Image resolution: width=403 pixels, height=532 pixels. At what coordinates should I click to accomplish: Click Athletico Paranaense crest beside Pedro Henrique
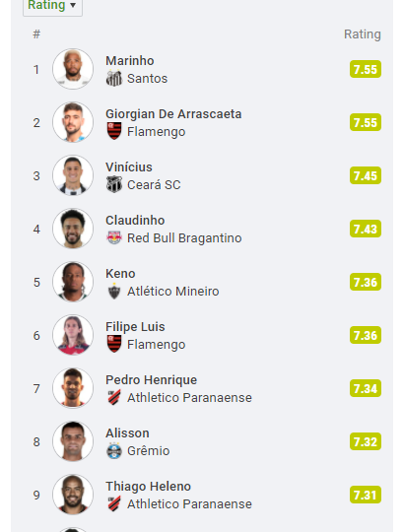coord(114,397)
